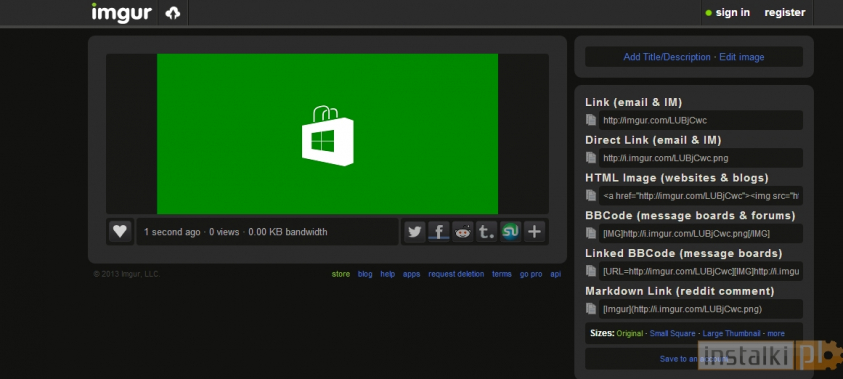
Task: Open the api footer link
Action: tap(555, 274)
